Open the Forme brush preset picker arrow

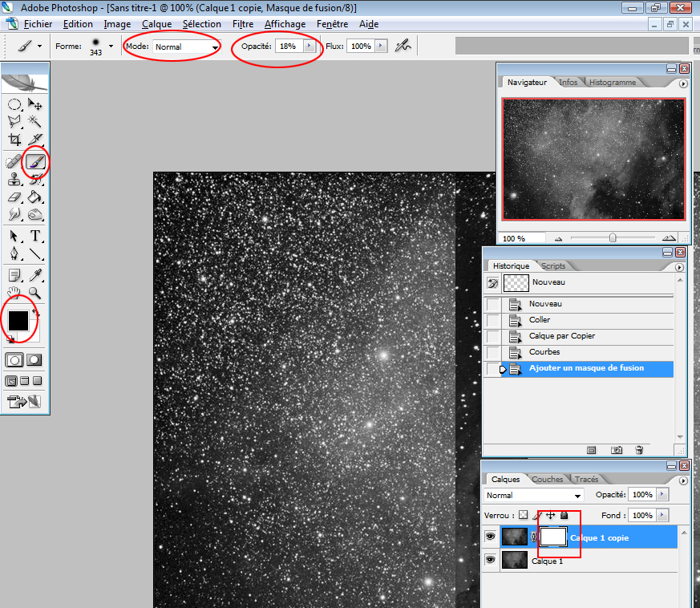[x=111, y=46]
